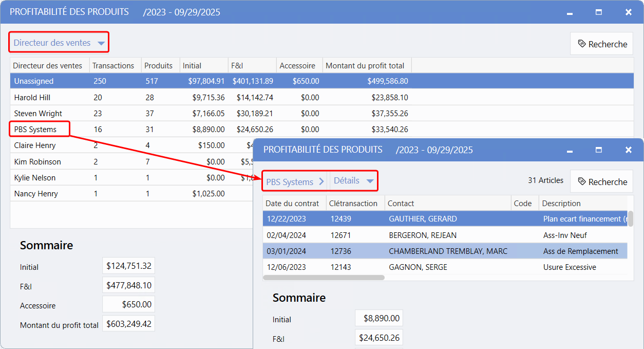Click the vertical scrollbar in details grid
This screenshot has width=644, height=349.
click(630, 218)
